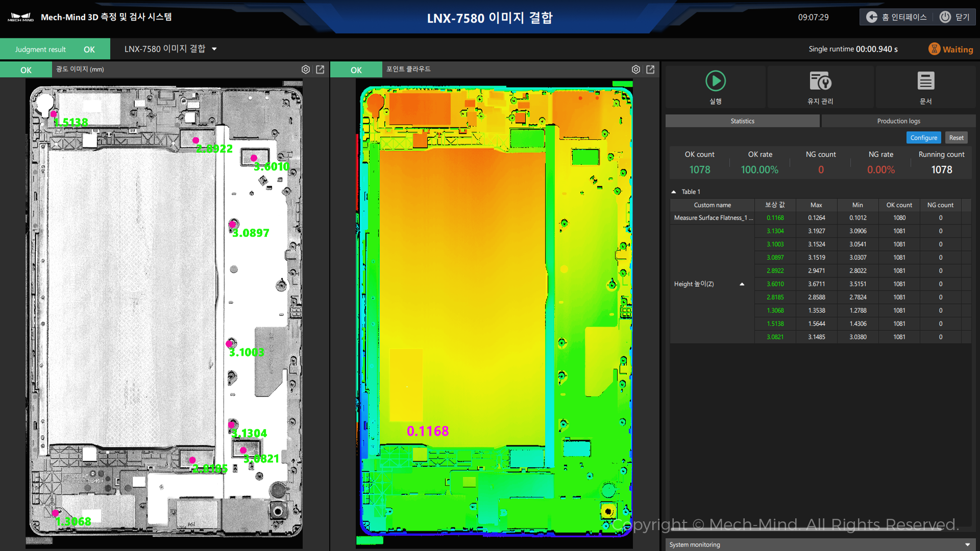980x551 pixels.
Task: Collapse the Height 높이(Z) group
Action: coord(742,284)
